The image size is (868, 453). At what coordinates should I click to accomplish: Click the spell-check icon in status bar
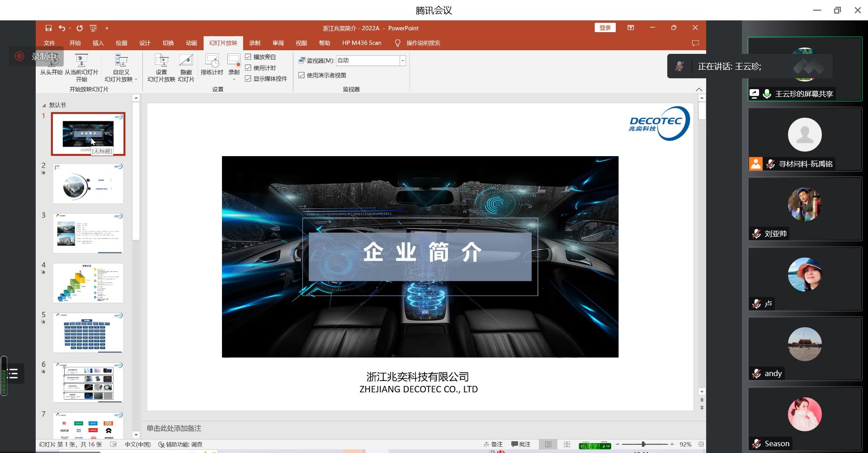113,444
